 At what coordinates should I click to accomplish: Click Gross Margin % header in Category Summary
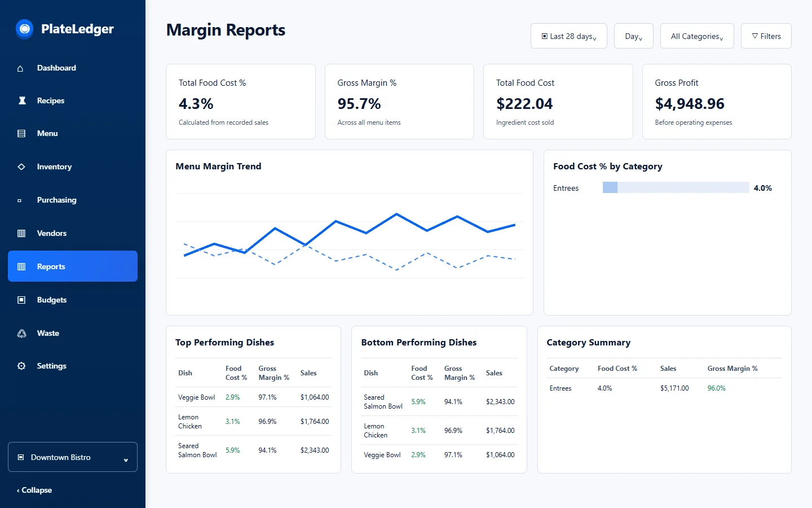click(732, 369)
